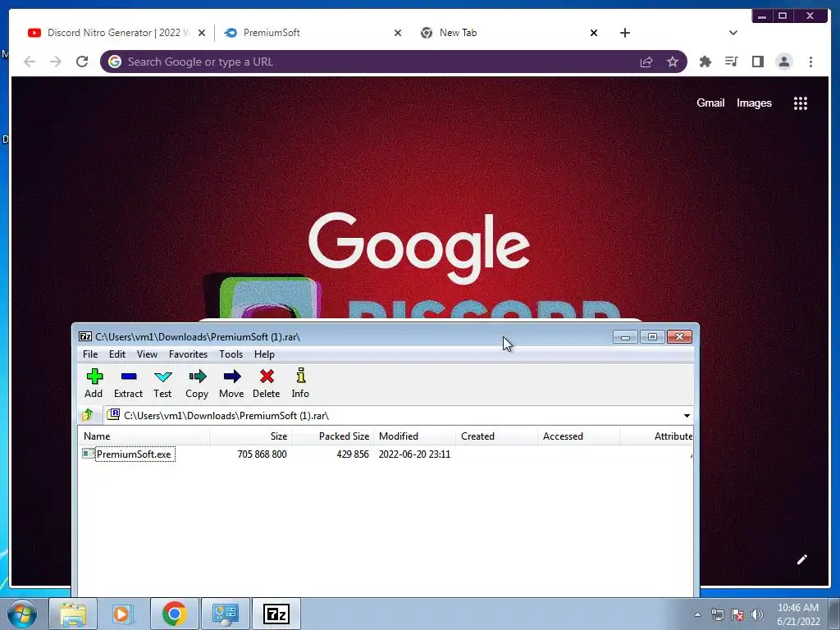The image size is (840, 630).
Task: Open the Control Panel taskbar icon
Action: tap(225, 614)
